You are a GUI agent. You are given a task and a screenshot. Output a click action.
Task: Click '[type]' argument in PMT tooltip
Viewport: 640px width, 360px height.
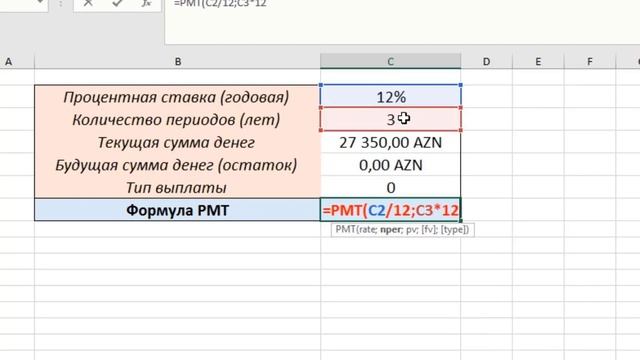454,229
